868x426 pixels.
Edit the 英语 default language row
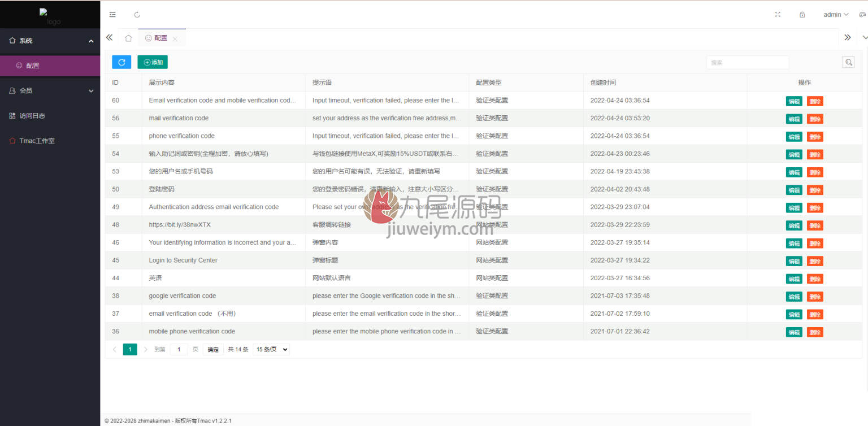[794, 279]
